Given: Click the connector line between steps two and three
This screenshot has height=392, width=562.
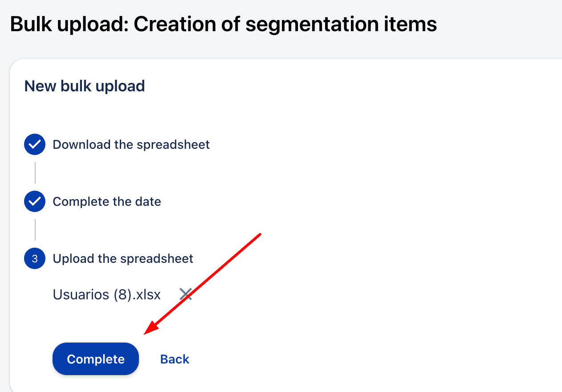Looking at the screenshot, I should [35, 230].
